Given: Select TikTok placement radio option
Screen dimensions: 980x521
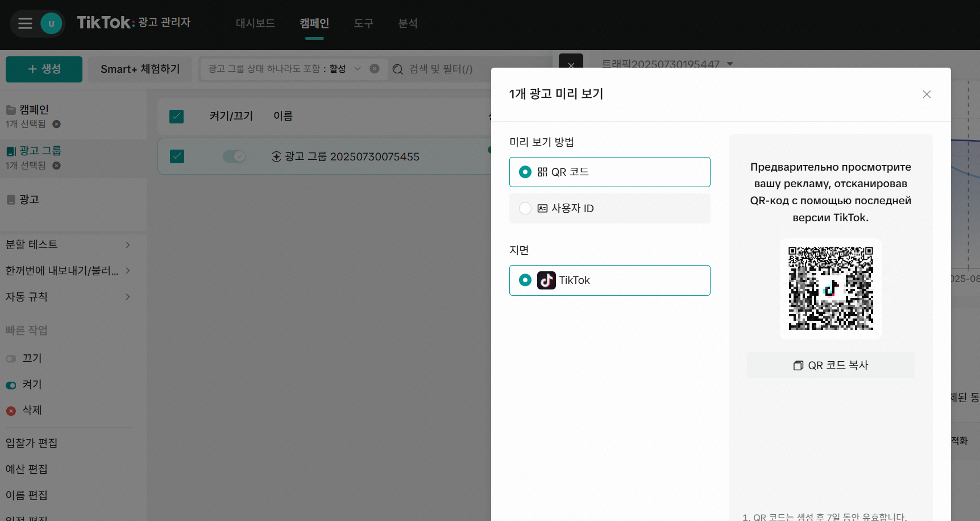Looking at the screenshot, I should (610, 280).
